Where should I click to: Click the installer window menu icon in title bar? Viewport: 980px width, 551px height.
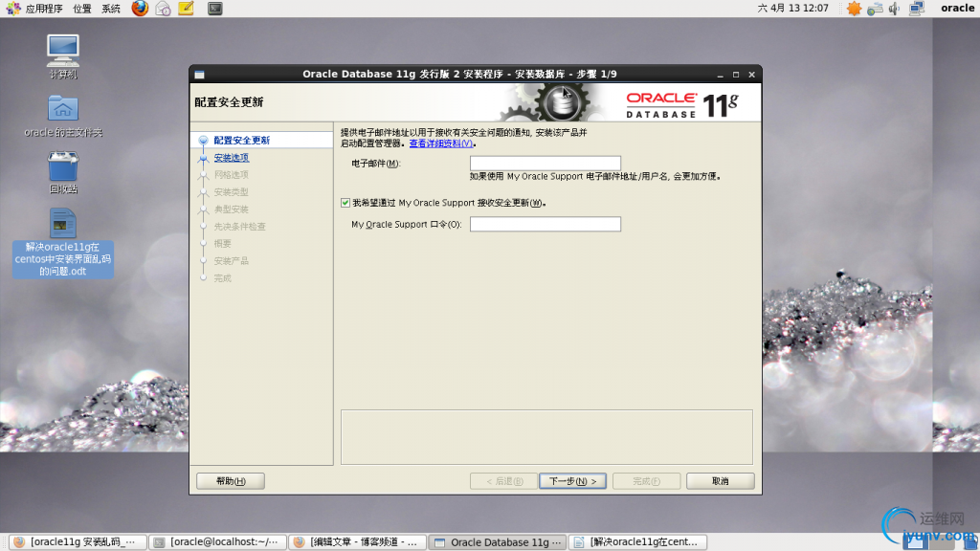click(199, 75)
